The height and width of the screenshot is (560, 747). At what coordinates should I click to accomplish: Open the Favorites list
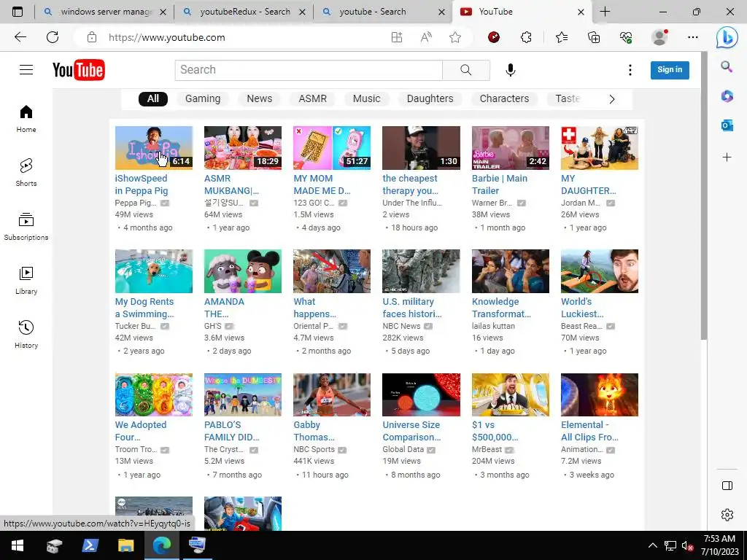(x=562, y=37)
